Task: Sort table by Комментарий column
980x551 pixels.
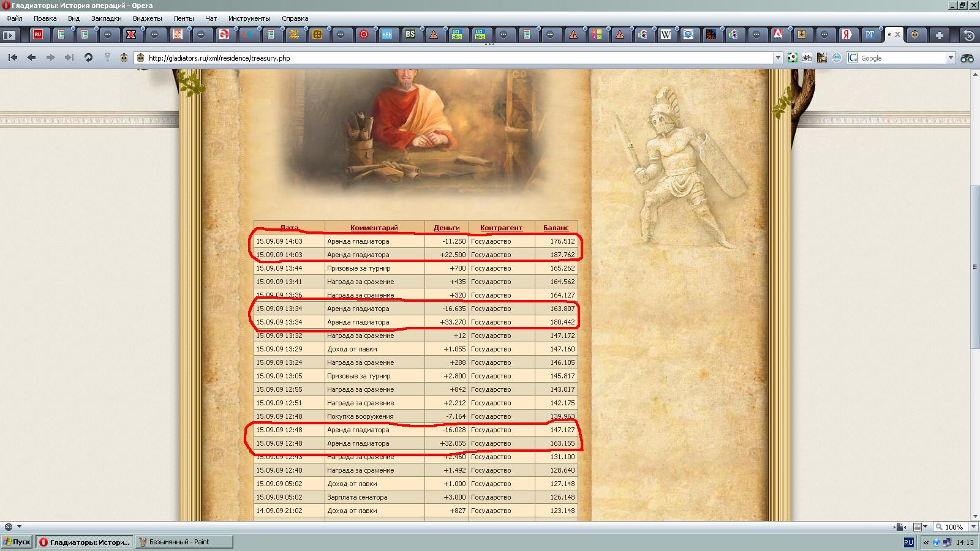Action: coord(374,228)
